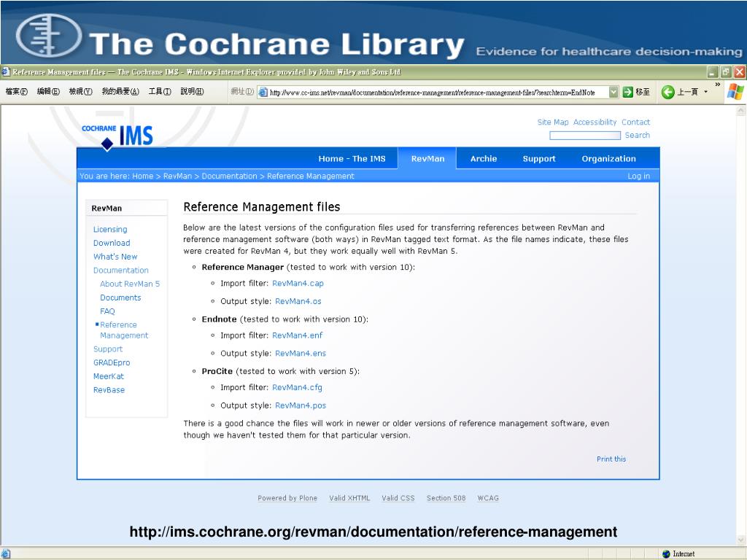
Task: Open the Site Map page
Action: pyautogui.click(x=553, y=122)
